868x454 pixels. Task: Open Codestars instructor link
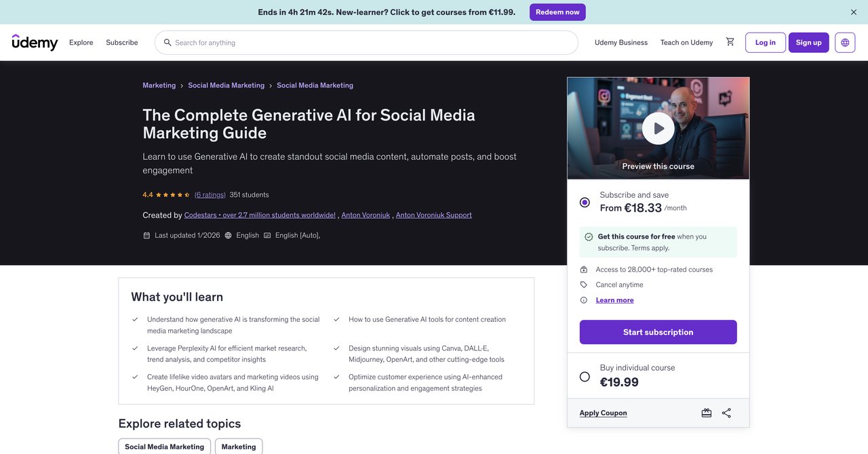coord(260,215)
